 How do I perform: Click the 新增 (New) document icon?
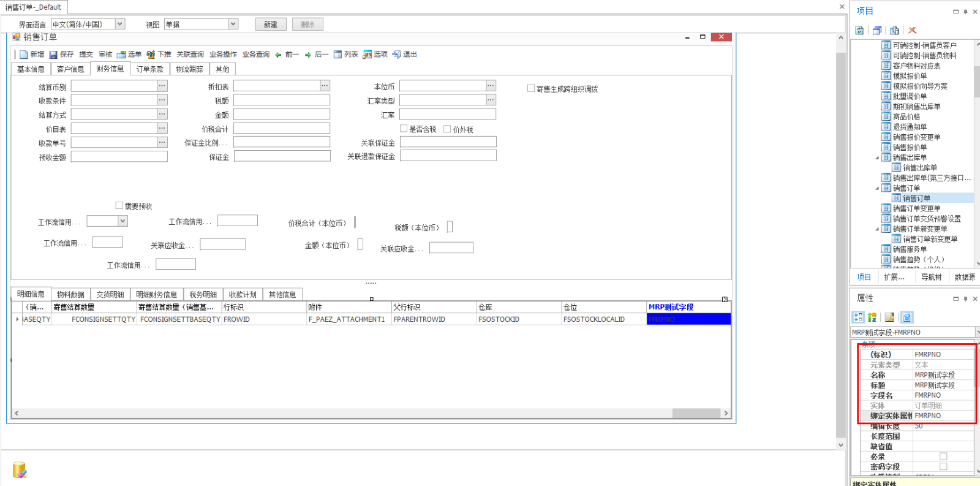coord(24,55)
